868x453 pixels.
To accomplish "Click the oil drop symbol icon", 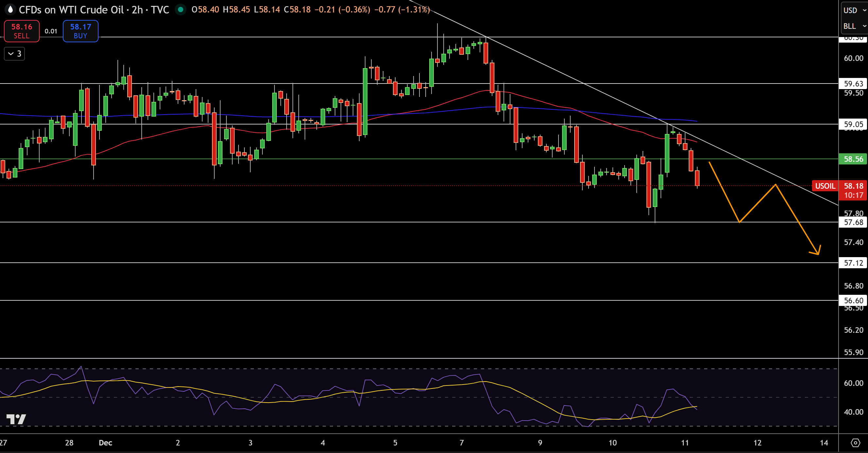I will pos(10,9).
